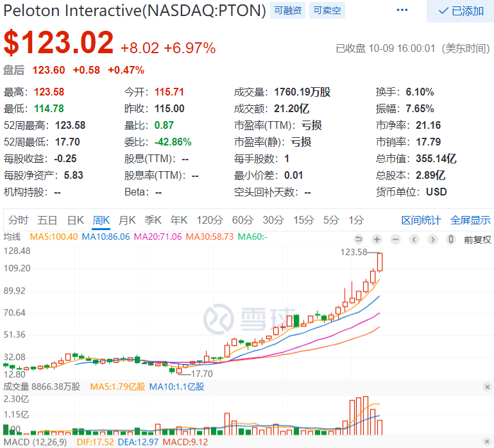
Task: Click the DIF:17.52 value
Action: pos(95,442)
